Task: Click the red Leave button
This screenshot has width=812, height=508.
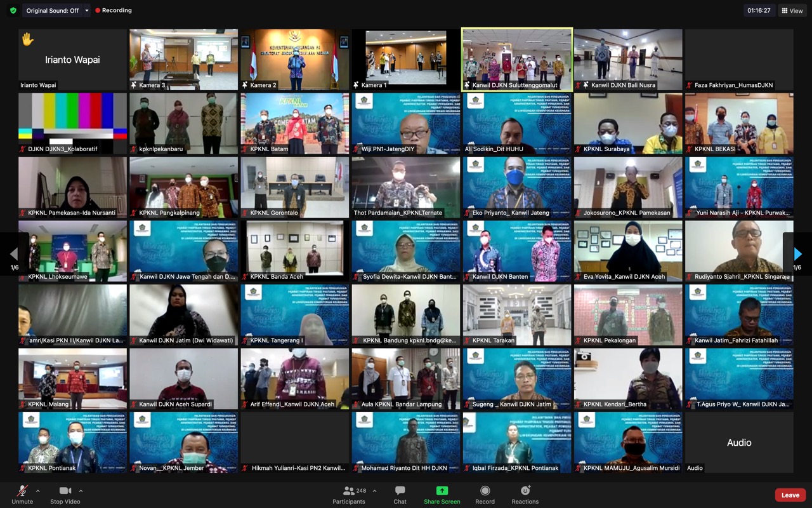Action: [x=790, y=495]
